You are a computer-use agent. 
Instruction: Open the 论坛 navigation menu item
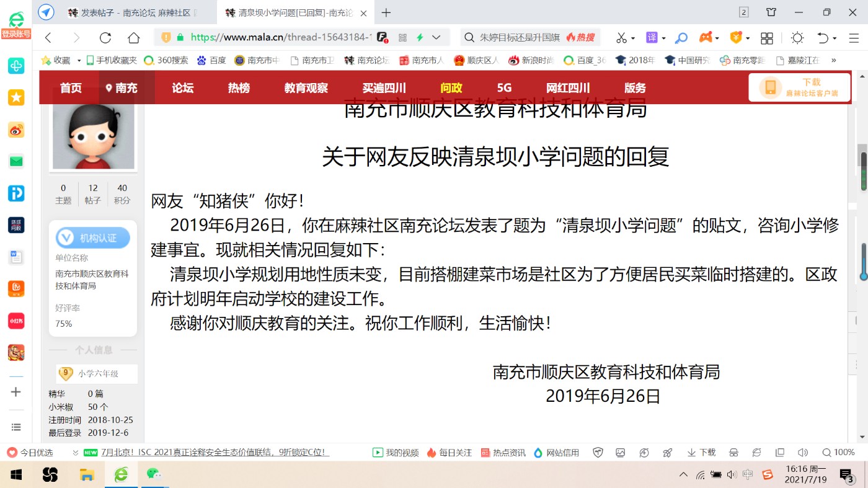coord(183,88)
